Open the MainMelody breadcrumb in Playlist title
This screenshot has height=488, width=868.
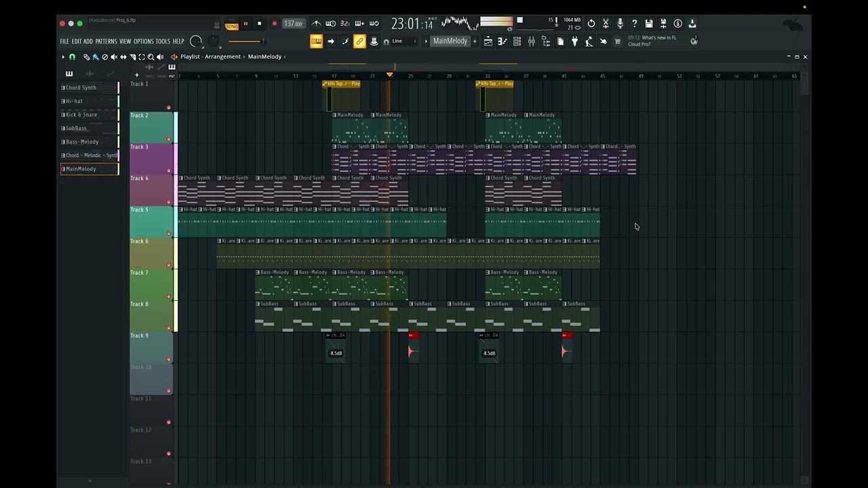coord(264,57)
